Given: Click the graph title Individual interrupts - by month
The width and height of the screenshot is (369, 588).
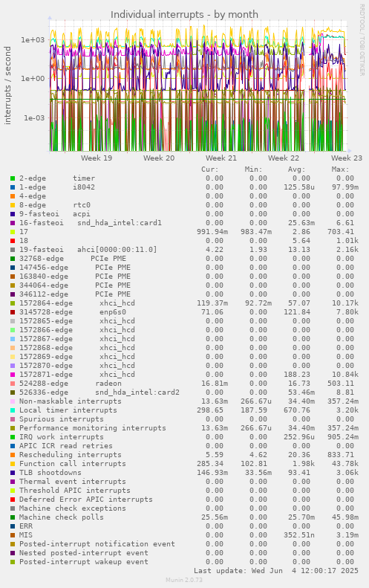Looking at the screenshot, I should pyautogui.click(x=184, y=15).
